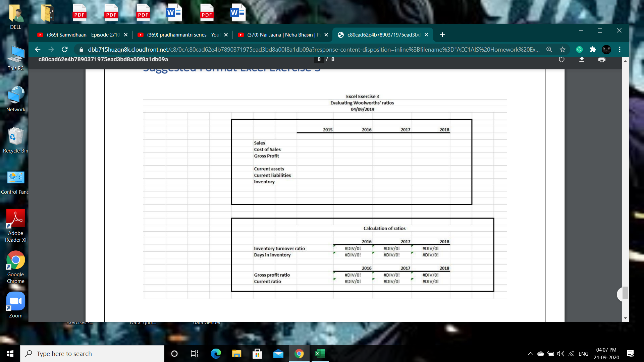The height and width of the screenshot is (362, 644).
Task: Open the page zoom magnifier control
Action: pos(549,49)
